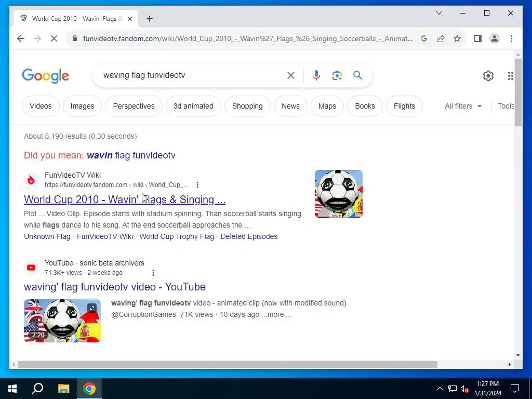Click the Google icon in address bar

coord(424,38)
